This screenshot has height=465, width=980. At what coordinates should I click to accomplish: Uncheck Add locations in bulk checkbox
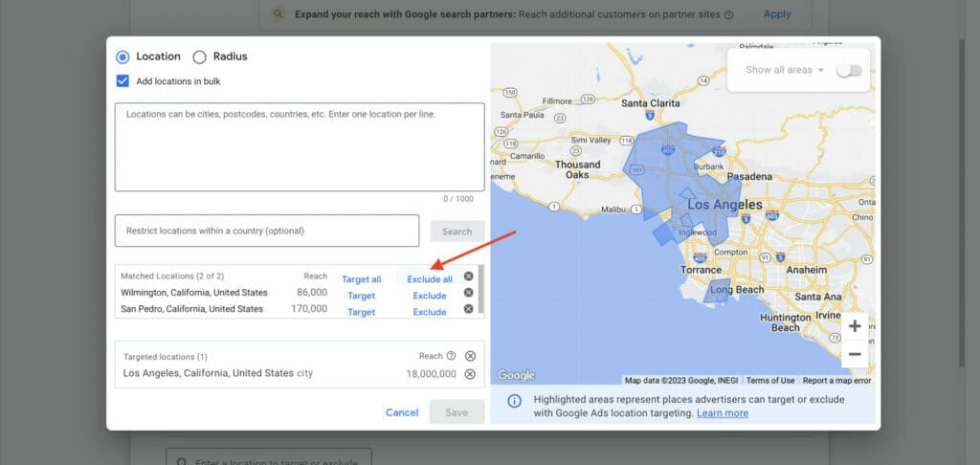(122, 81)
